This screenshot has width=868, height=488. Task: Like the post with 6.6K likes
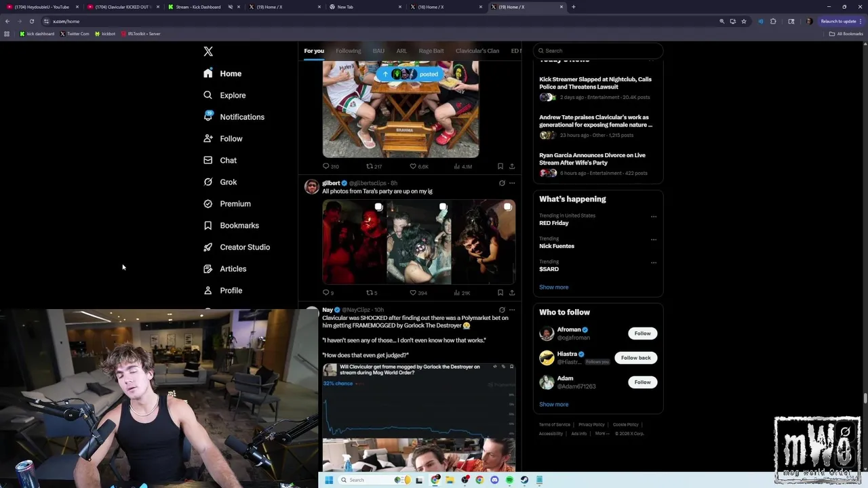pos(419,166)
